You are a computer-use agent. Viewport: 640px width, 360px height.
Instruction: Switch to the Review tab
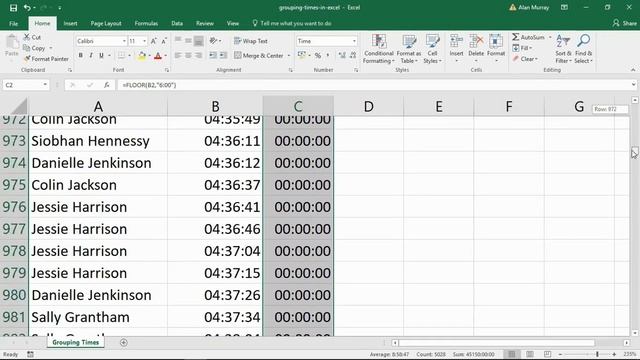point(204,24)
